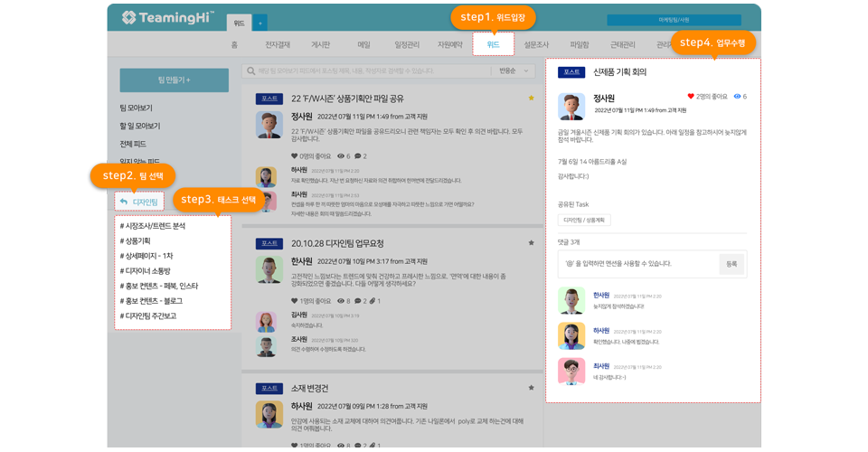
Task: Click the TeamingHi logo
Action: tap(167, 17)
